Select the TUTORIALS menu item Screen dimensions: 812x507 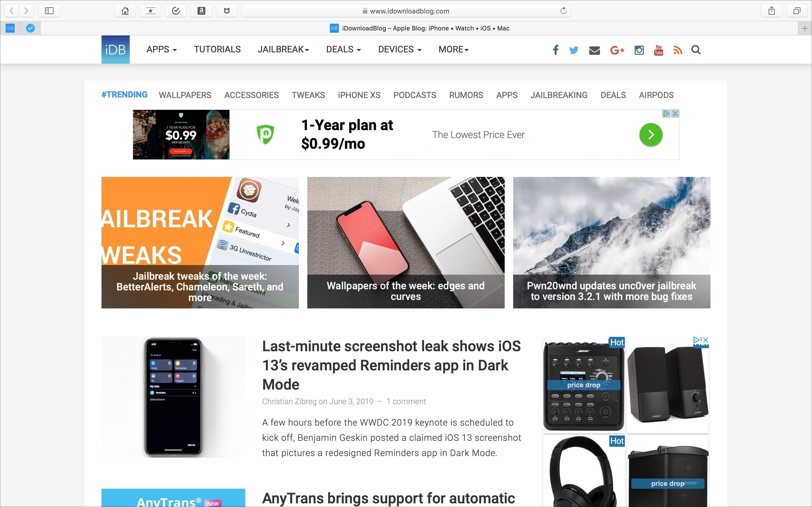pyautogui.click(x=217, y=49)
